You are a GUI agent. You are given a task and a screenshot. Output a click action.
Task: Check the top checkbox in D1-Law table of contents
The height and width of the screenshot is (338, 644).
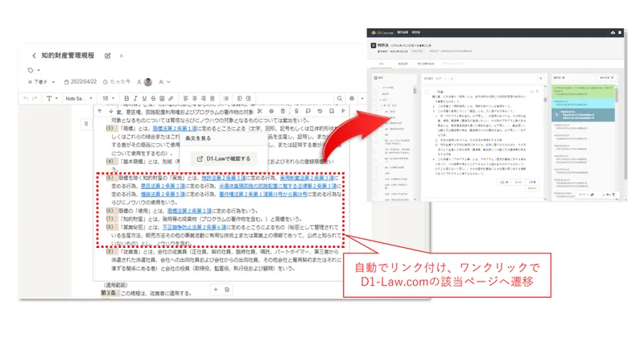[x=375, y=88]
